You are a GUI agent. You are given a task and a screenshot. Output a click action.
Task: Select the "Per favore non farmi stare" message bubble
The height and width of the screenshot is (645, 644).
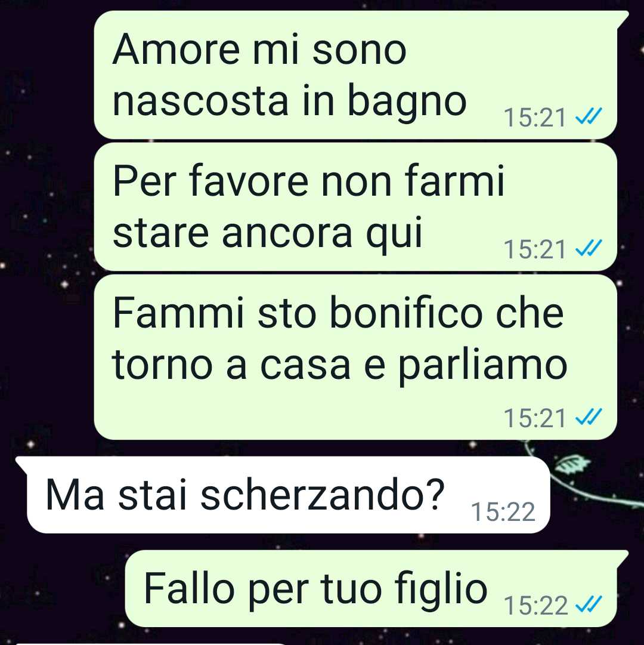pyautogui.click(x=355, y=207)
